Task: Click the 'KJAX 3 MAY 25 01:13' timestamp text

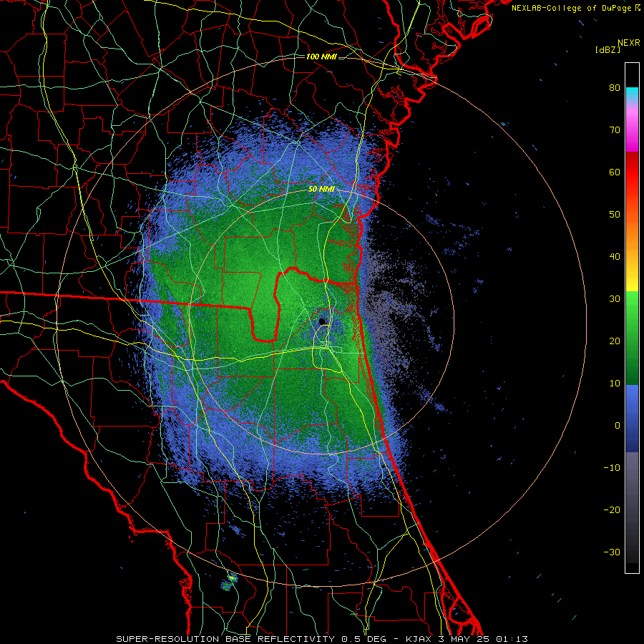Action: [467, 639]
